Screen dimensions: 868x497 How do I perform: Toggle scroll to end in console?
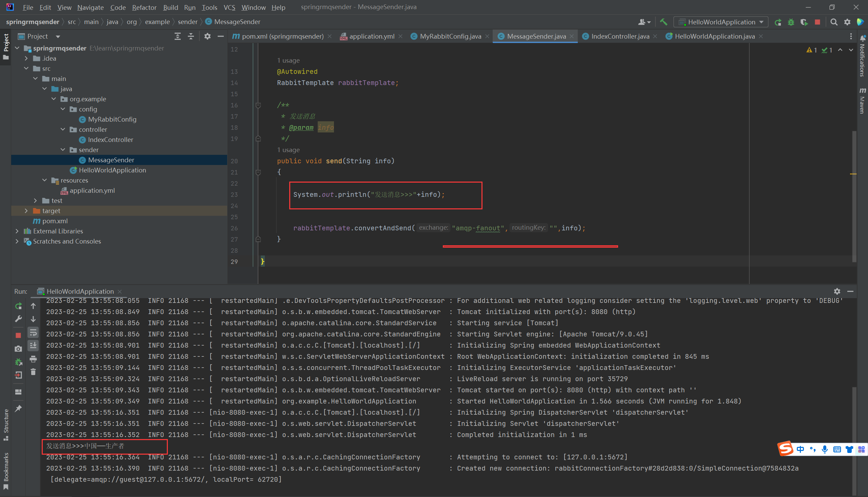(x=33, y=346)
